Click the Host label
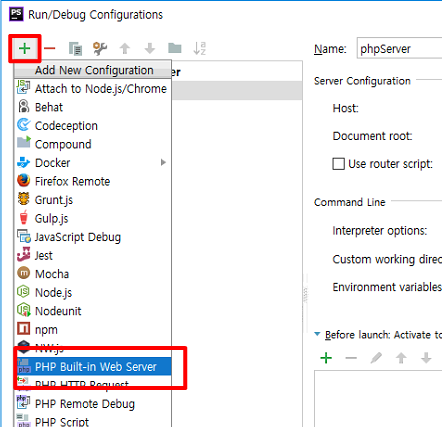 click(x=345, y=108)
